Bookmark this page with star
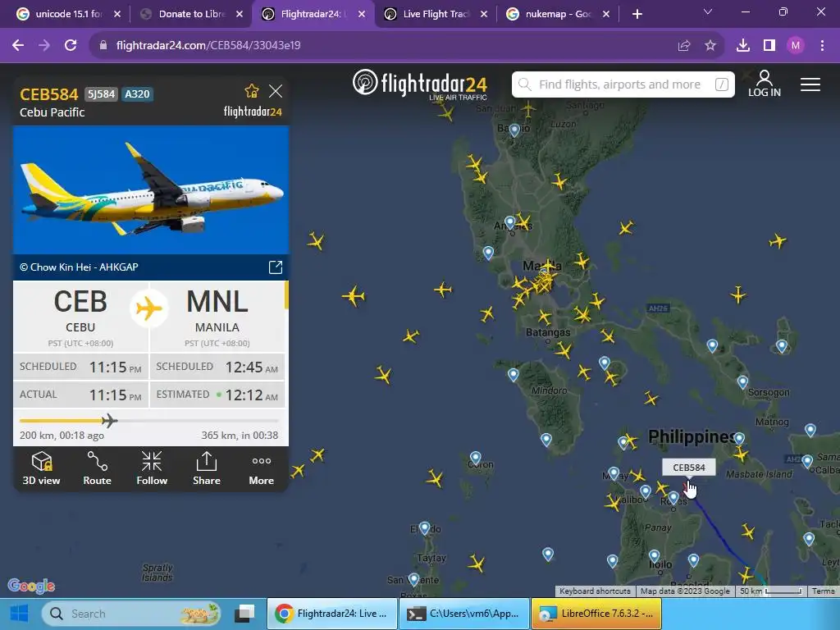The width and height of the screenshot is (840, 630). click(x=710, y=46)
